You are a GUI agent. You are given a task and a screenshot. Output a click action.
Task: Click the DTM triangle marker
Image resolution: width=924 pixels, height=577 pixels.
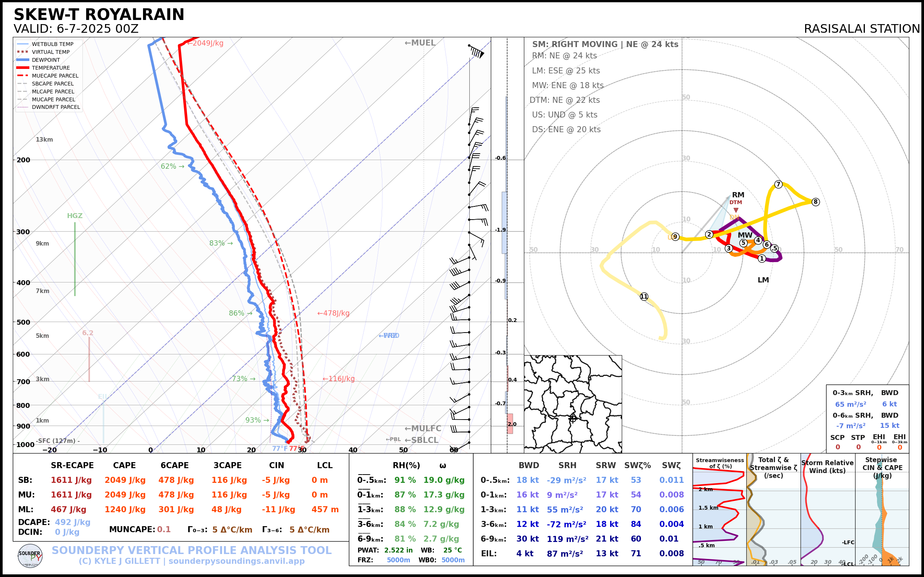(736, 210)
